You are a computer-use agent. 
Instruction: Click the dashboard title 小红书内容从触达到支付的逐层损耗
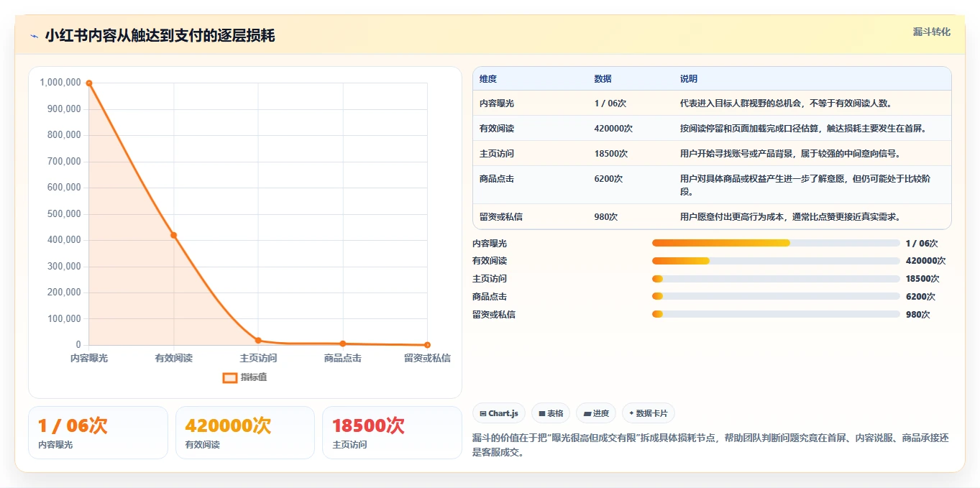[x=160, y=36]
